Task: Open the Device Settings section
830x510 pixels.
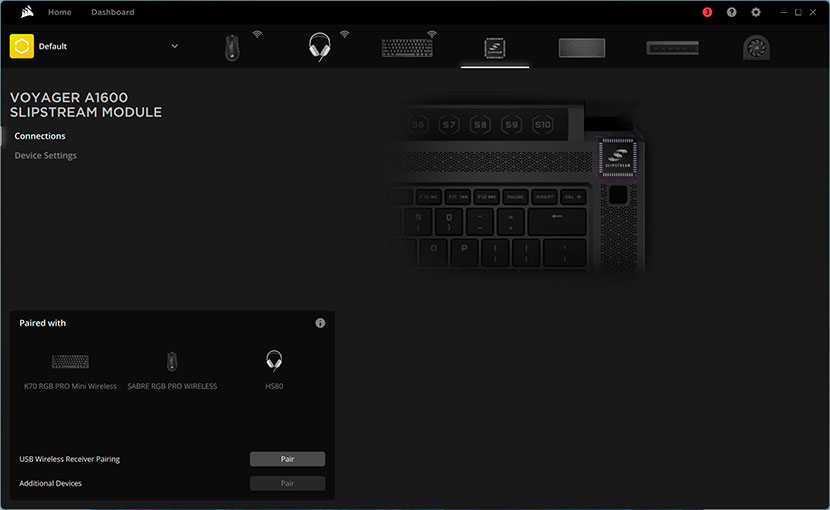Action: [46, 155]
